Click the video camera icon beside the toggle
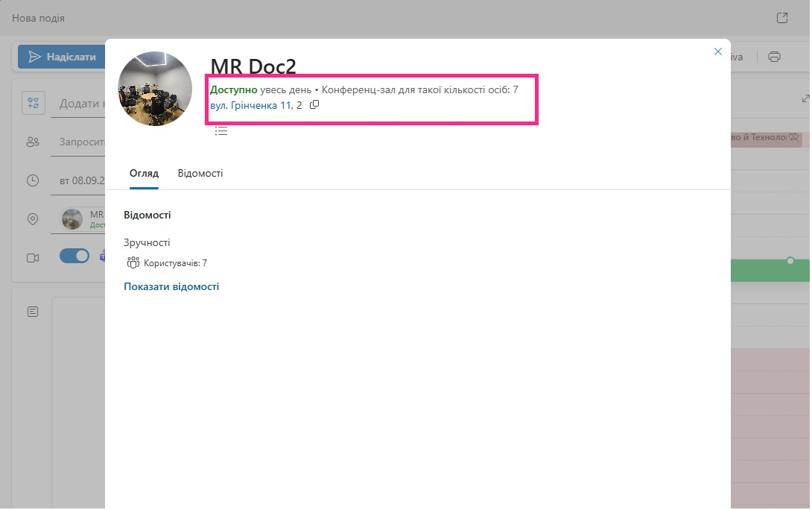This screenshot has height=510, width=812. pos(33,258)
